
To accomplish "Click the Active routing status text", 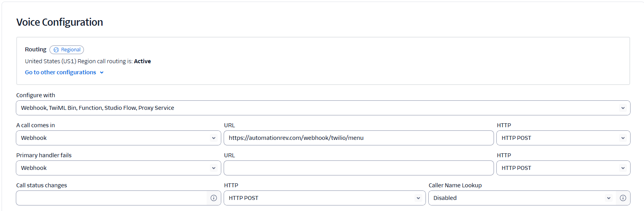I will point(142,61).
